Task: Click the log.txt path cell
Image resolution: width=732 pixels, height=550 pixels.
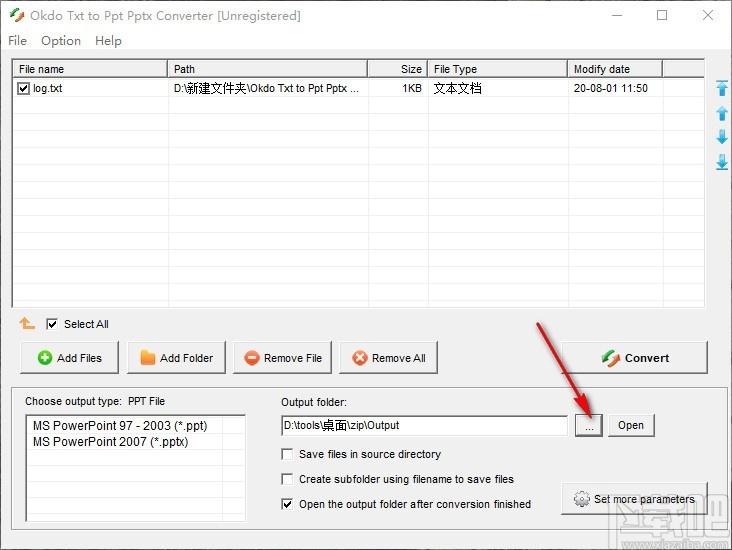Action: pyautogui.click(x=267, y=88)
